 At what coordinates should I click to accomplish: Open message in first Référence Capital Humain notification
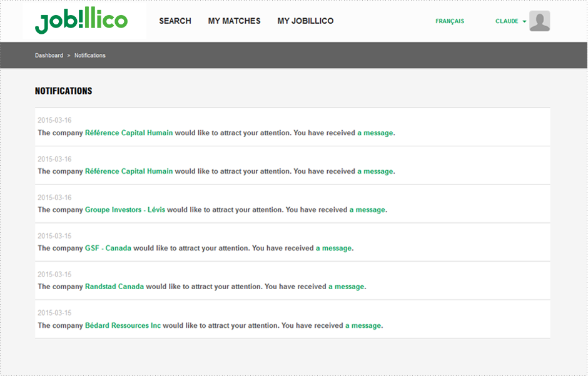375,133
